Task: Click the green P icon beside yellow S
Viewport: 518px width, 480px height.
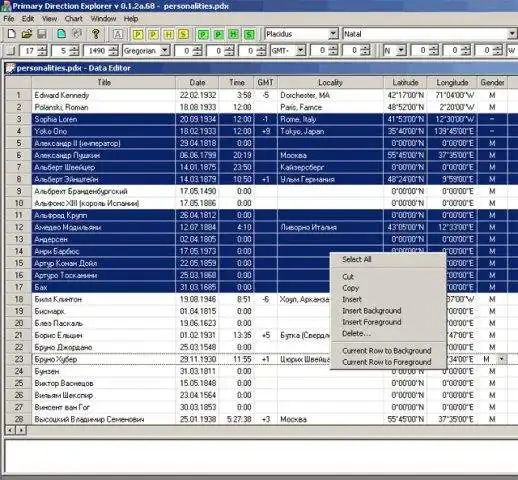Action: click(202, 34)
